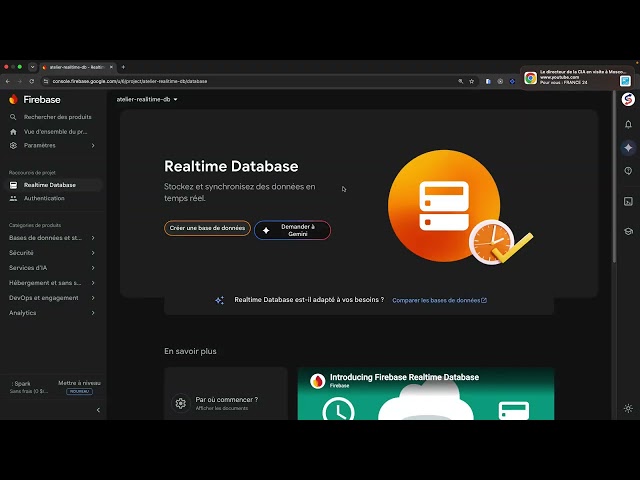Click the Firebase logo in sidebar
Image resolution: width=640 pixels, height=480 pixels.
(x=13, y=99)
